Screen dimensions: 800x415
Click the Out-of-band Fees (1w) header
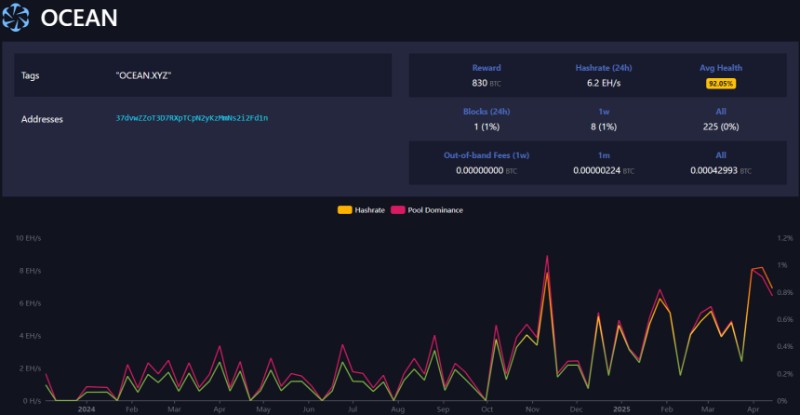[486, 155]
